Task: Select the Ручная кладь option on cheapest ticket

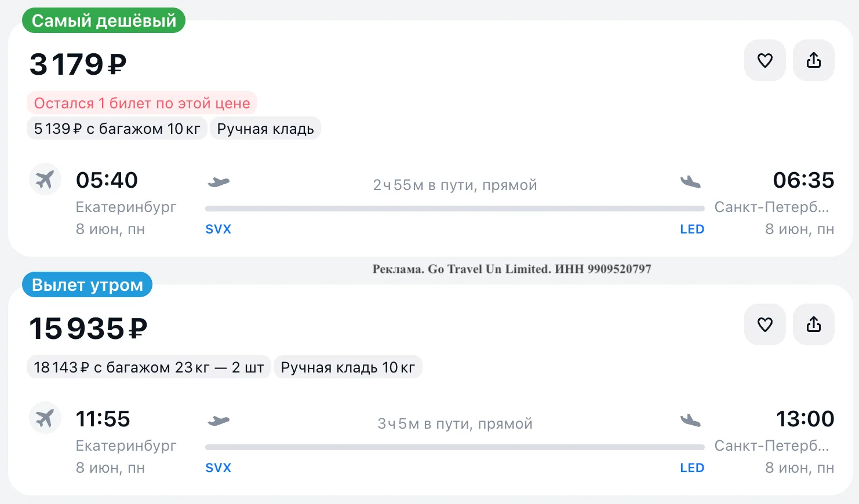Action: (x=265, y=129)
